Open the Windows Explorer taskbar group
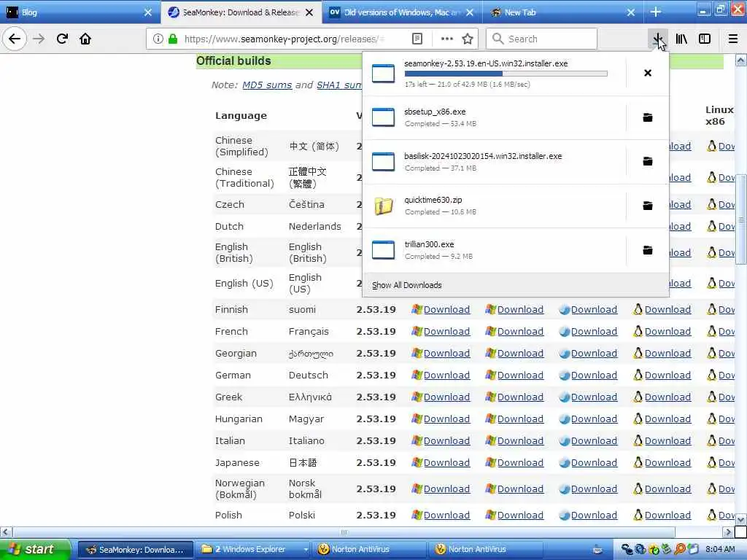This screenshot has width=747, height=560. click(254, 550)
